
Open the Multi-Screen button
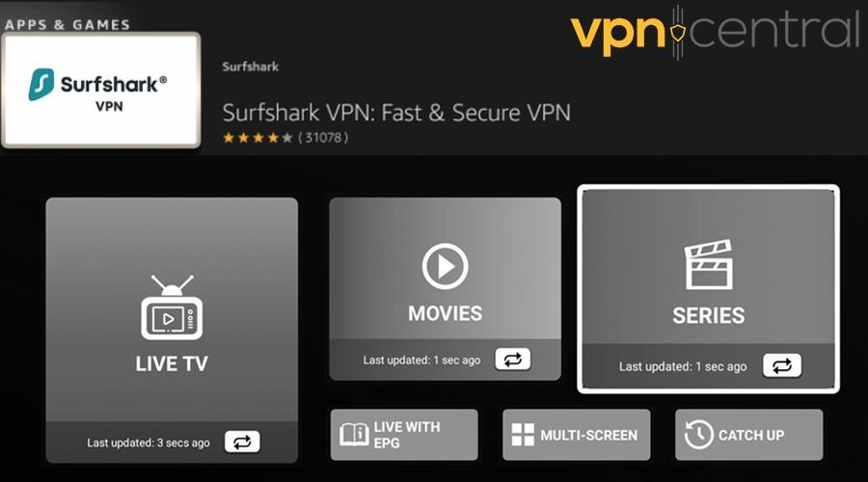(577, 435)
